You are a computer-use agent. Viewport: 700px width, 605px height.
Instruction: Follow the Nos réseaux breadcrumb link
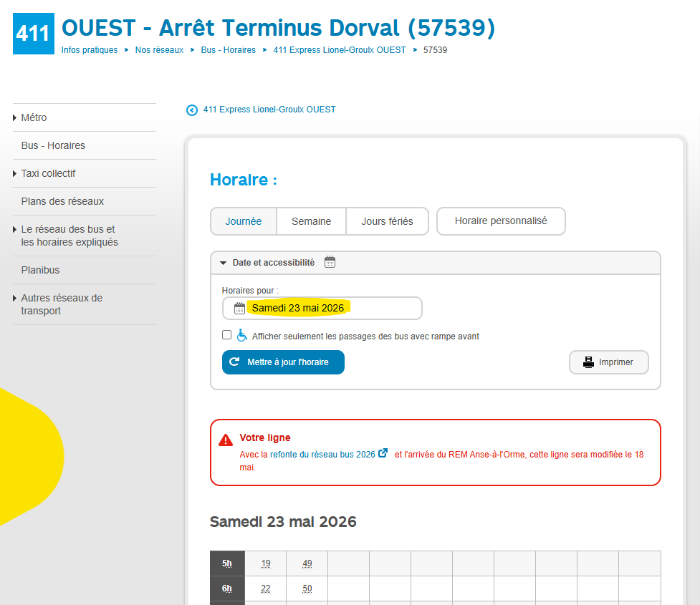pyautogui.click(x=159, y=50)
